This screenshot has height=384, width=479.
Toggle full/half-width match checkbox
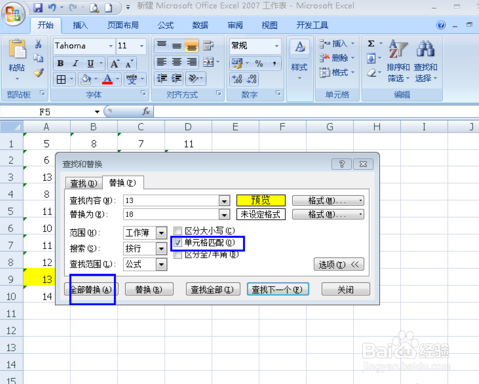(178, 255)
